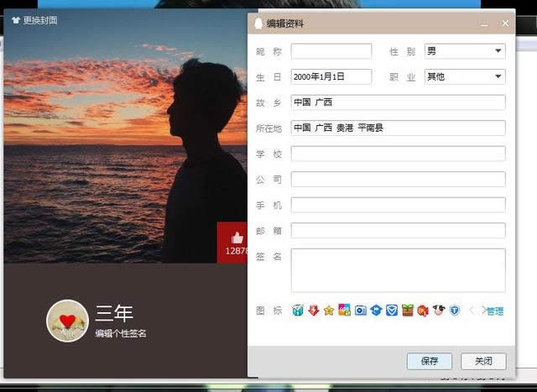Click the 关闭 close button
Image resolution: width=537 pixels, height=392 pixels.
[483, 361]
